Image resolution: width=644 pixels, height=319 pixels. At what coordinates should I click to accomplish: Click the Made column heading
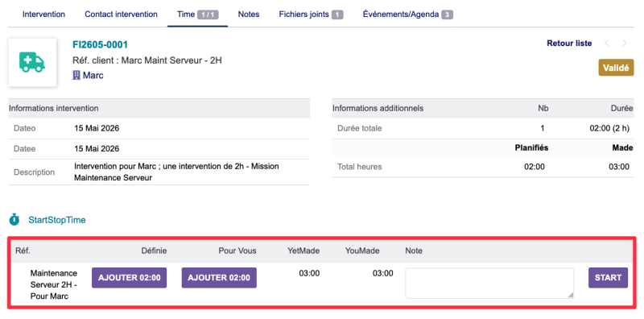click(622, 148)
